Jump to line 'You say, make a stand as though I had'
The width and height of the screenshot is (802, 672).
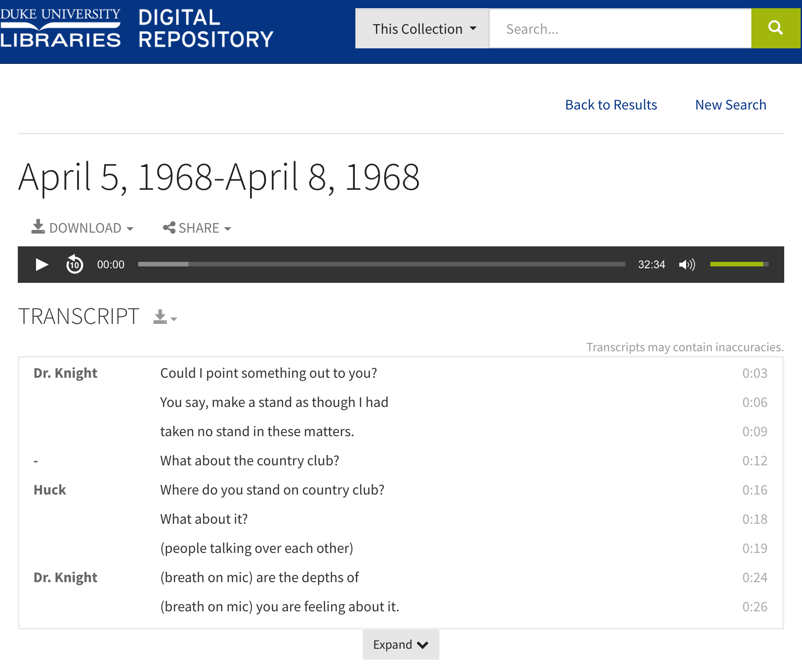click(274, 402)
